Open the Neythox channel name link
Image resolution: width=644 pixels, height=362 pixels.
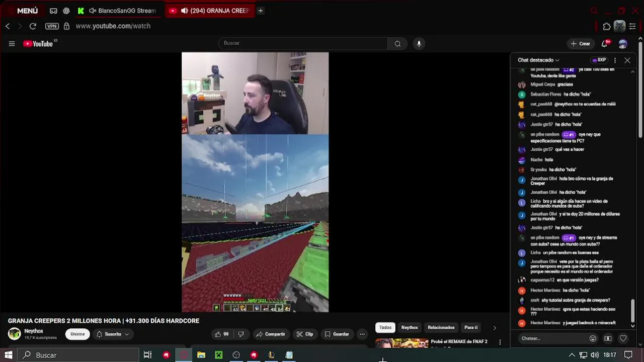coord(34,331)
